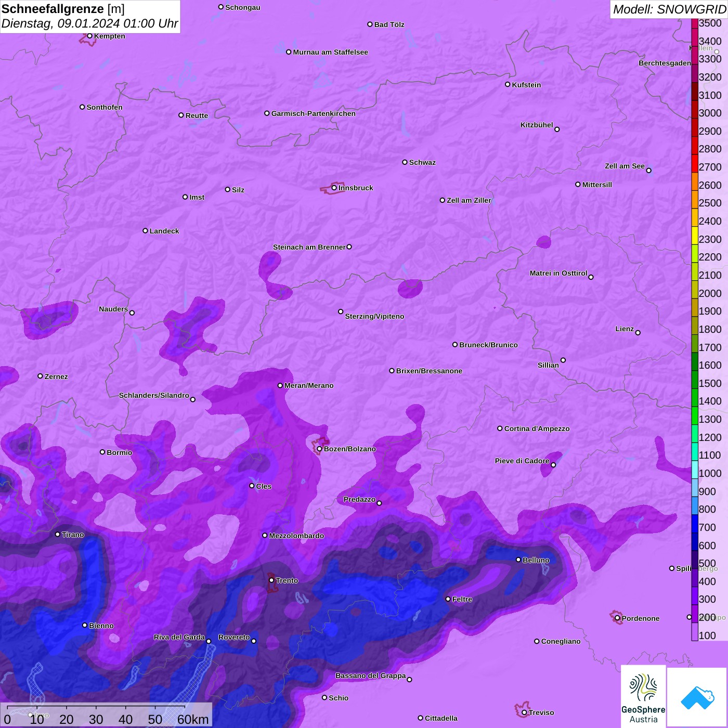Click the '3500' legend value
Viewport: 728px width, 728px height.
(x=710, y=23)
